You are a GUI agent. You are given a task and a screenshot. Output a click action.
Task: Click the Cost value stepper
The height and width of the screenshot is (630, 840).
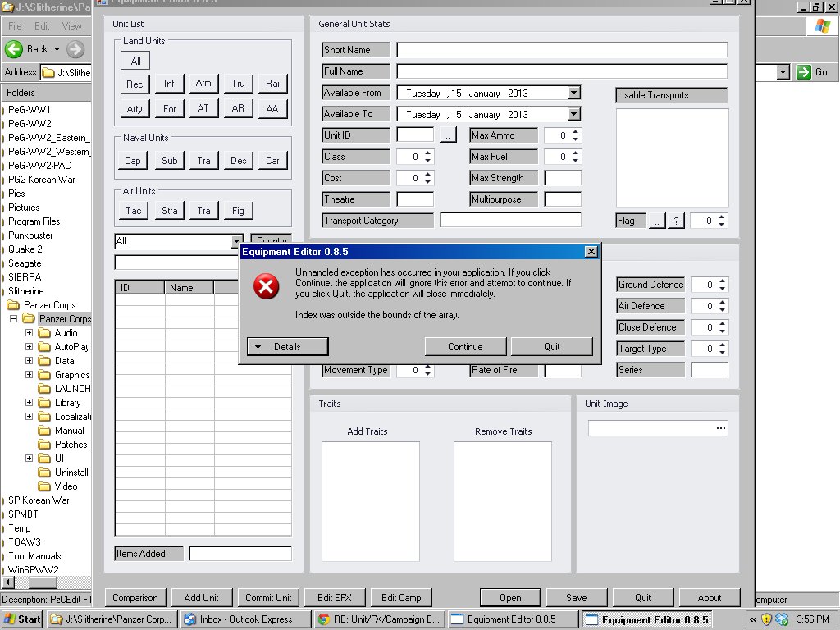[427, 178]
